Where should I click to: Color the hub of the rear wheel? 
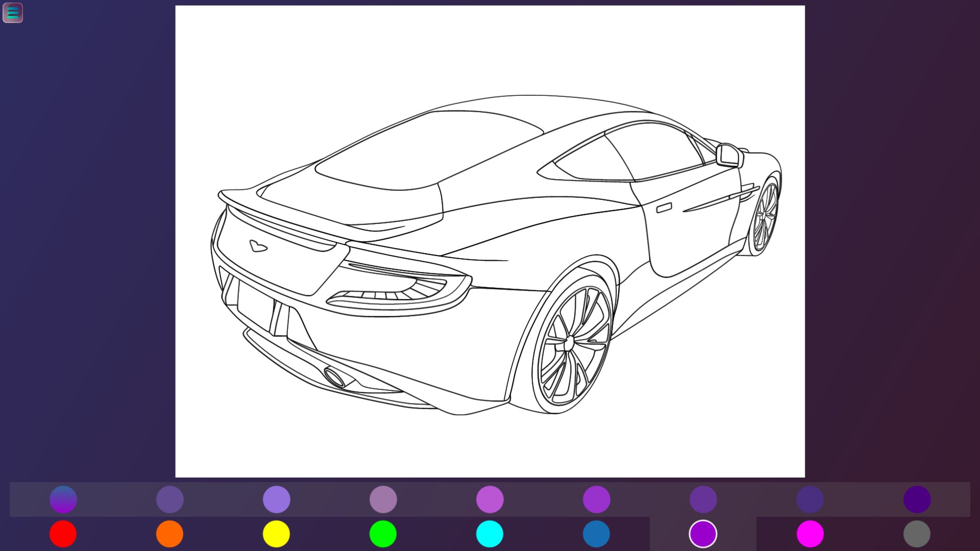(x=569, y=343)
